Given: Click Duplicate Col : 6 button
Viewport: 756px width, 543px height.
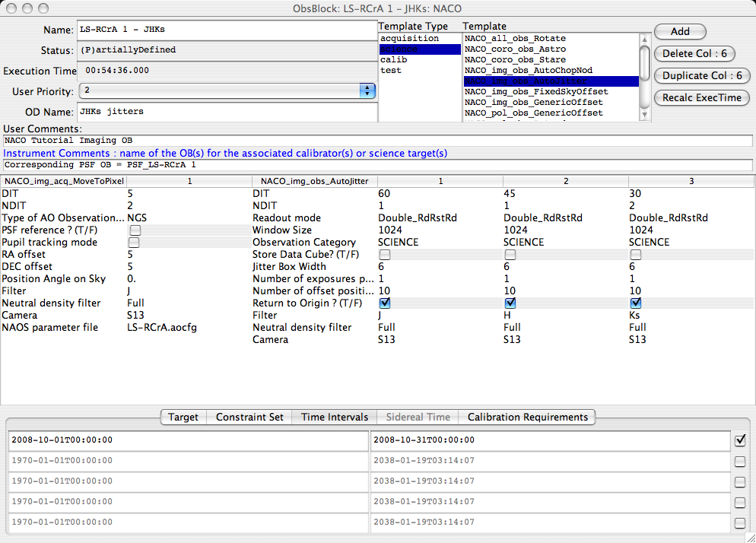Looking at the screenshot, I should point(701,76).
